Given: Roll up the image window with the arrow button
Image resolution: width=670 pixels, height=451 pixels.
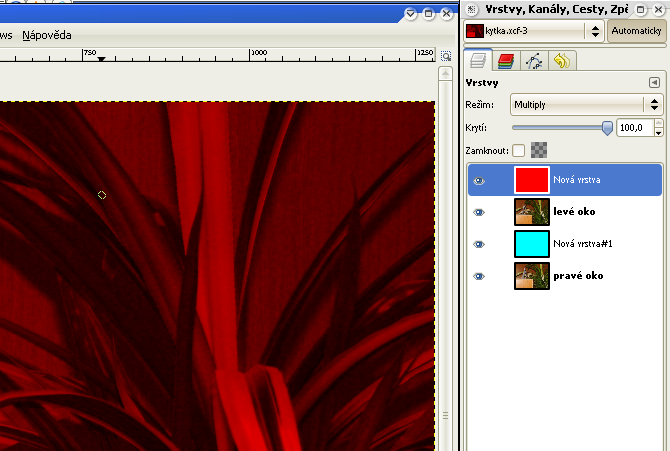Looking at the screenshot, I should [x=410, y=14].
